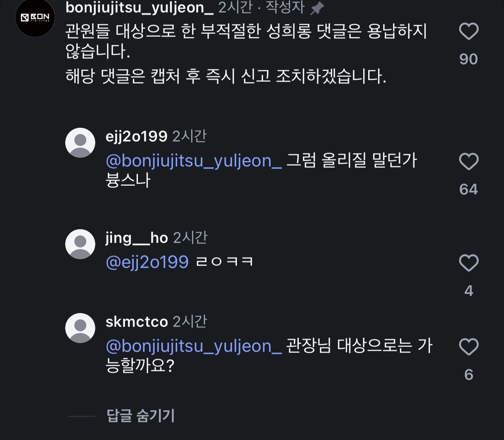
Task: Open bonjiujitsu_yuljeon_ username at the top
Action: [140, 8]
